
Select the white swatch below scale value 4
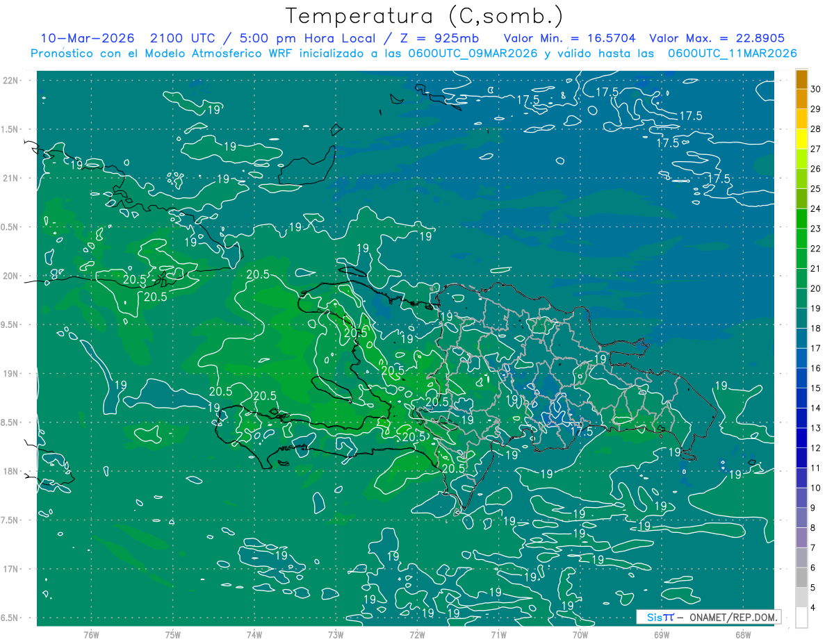pyautogui.click(x=801, y=618)
